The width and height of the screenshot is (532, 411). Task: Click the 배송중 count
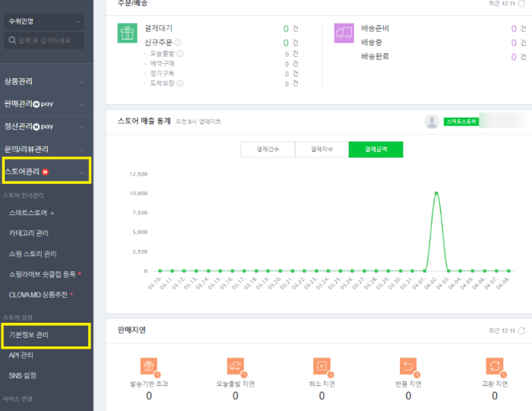pos(514,43)
